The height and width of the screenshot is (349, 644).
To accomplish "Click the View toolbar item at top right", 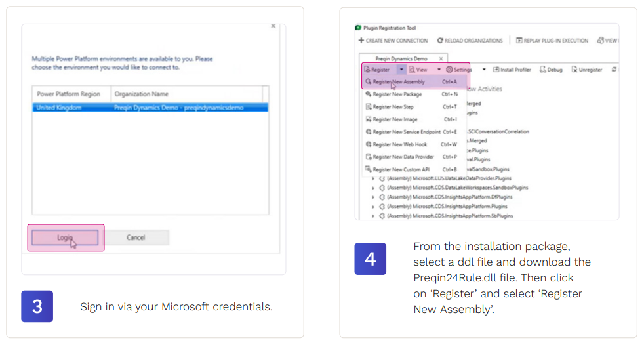I will 608,40.
